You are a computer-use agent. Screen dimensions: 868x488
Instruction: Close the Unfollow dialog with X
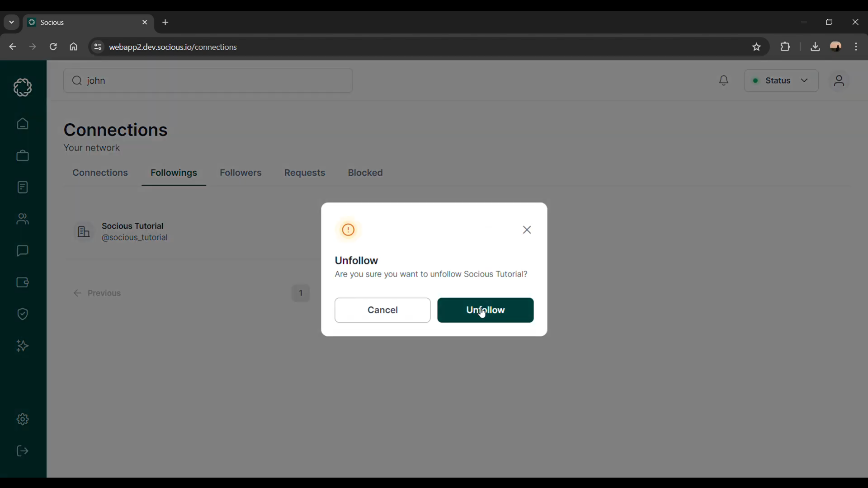(x=527, y=230)
